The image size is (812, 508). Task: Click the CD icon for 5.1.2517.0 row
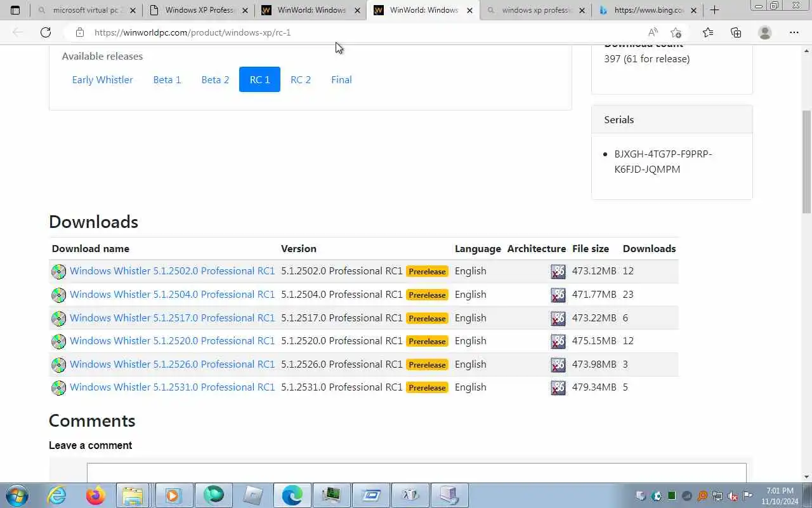click(58, 318)
